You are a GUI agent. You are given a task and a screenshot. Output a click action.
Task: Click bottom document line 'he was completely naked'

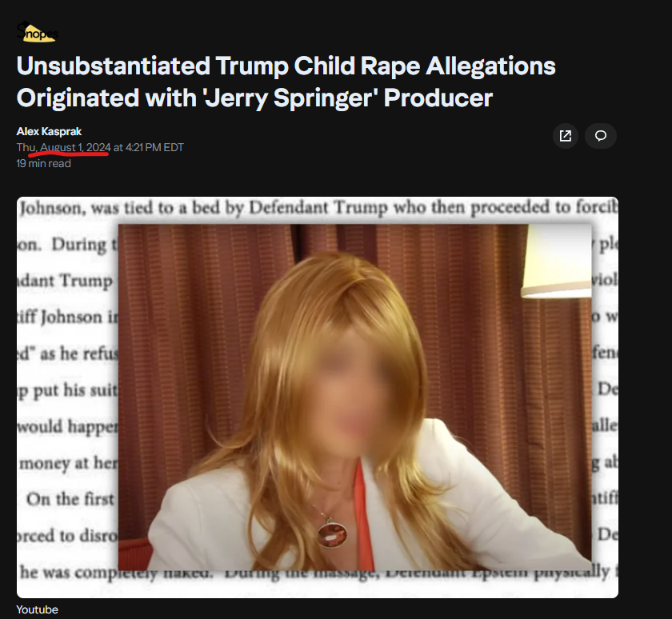pyautogui.click(x=116, y=573)
